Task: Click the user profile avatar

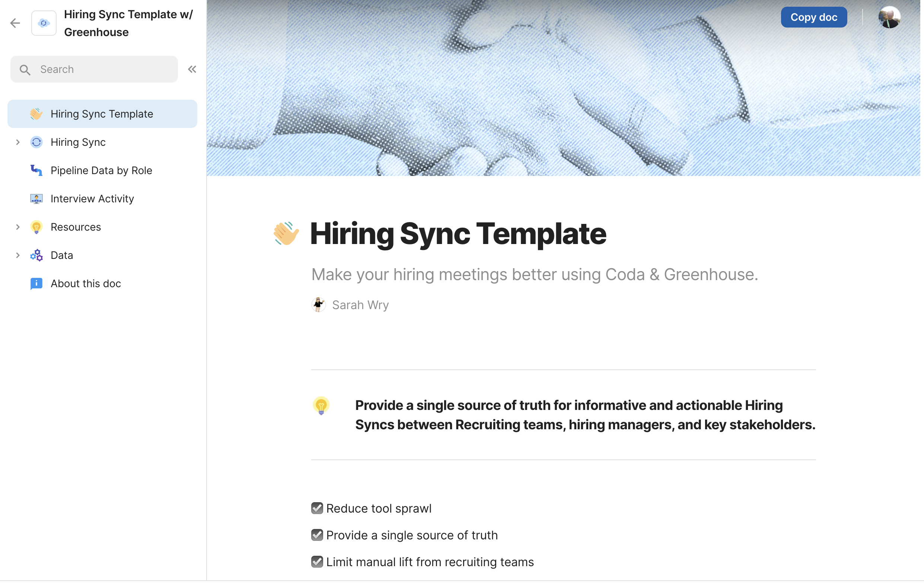Action: coord(889,17)
